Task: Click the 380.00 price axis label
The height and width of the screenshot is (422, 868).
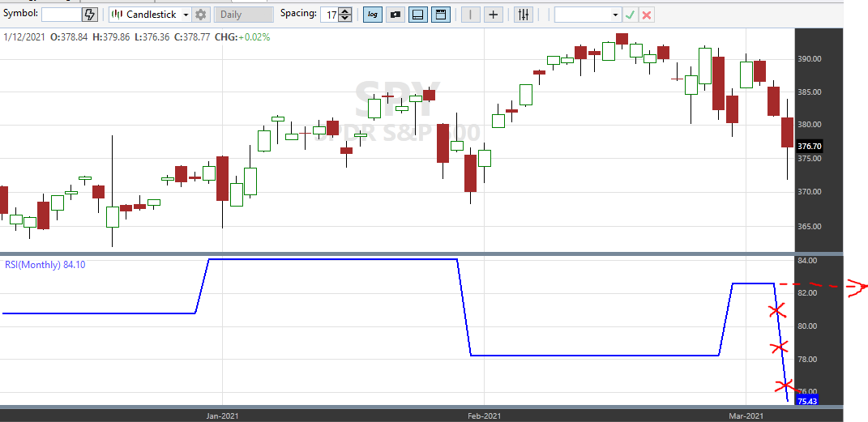Action: [810, 125]
